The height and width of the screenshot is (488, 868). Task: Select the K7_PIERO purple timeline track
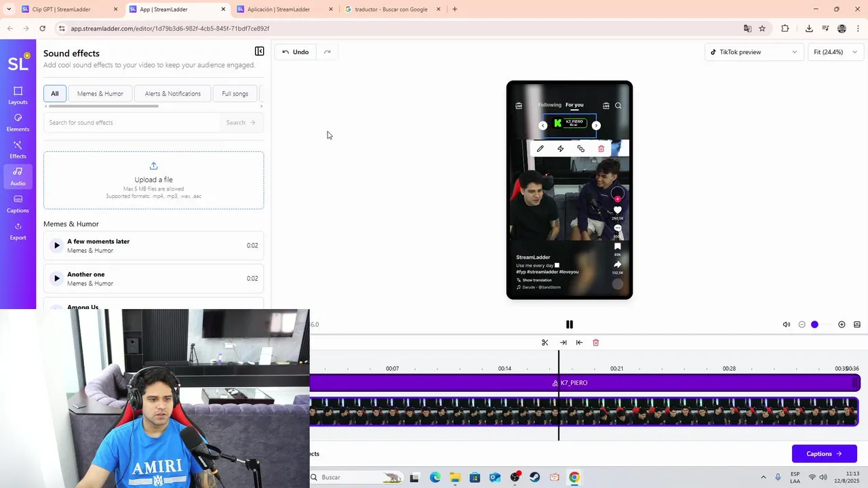[585, 383]
